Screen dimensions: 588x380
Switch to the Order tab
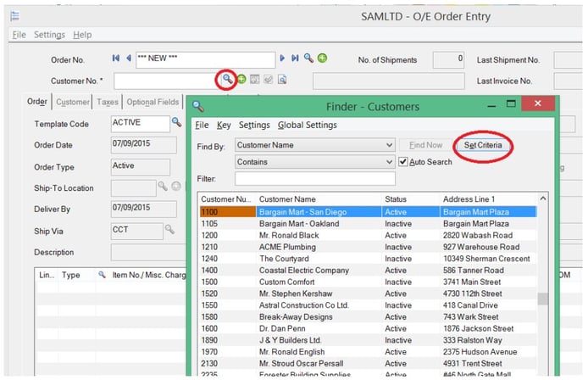37,102
